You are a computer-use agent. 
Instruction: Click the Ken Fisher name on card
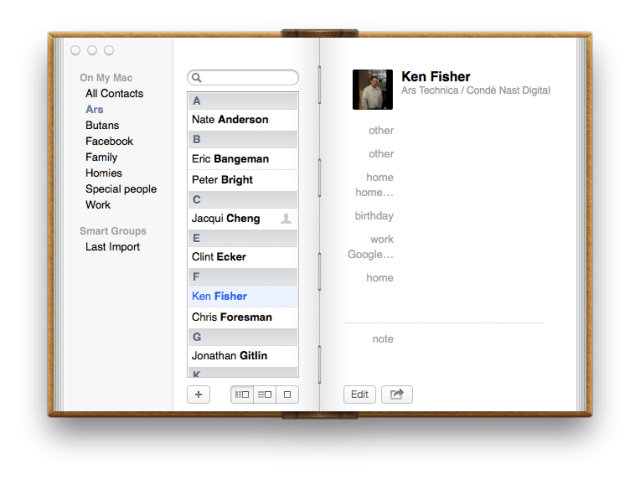pyautogui.click(x=436, y=76)
